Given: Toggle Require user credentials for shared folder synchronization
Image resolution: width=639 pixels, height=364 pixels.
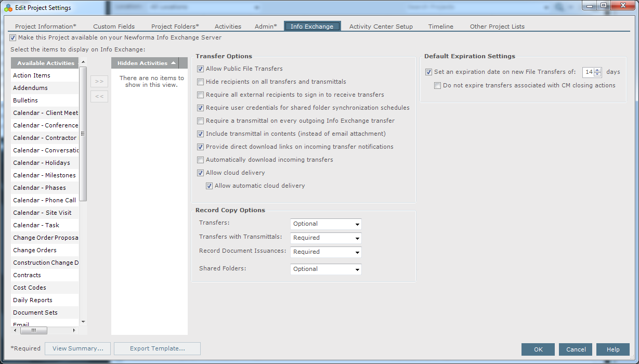Looking at the screenshot, I should click(200, 108).
